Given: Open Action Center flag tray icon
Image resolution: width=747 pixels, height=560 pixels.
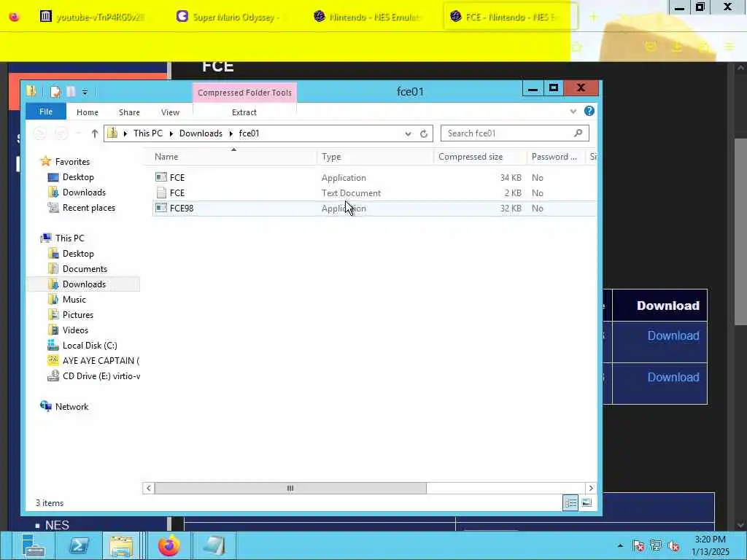Looking at the screenshot, I should [639, 545].
